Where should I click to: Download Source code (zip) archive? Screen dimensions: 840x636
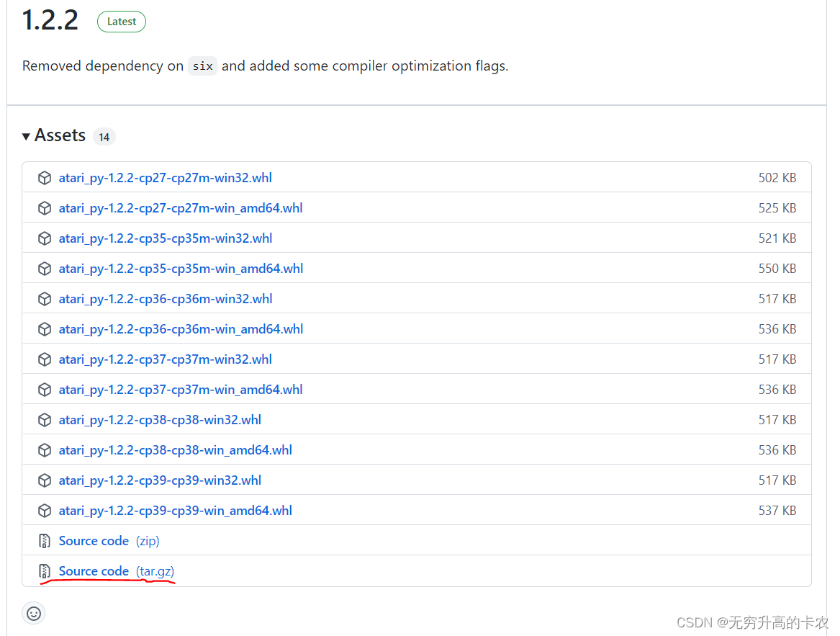pos(109,541)
